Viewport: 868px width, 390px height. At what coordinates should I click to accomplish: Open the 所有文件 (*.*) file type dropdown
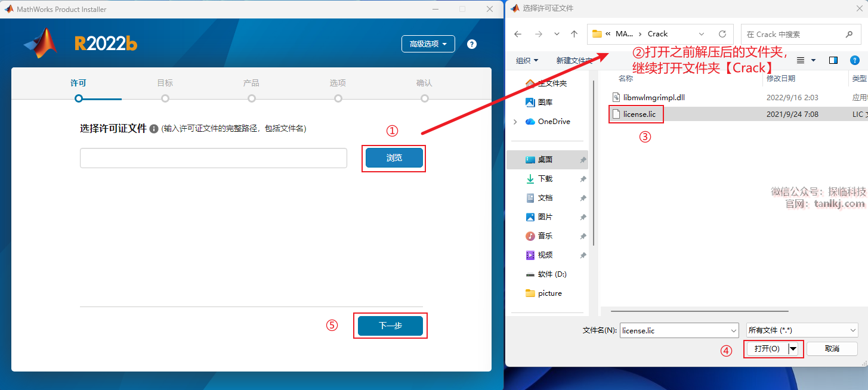pyautogui.click(x=802, y=330)
